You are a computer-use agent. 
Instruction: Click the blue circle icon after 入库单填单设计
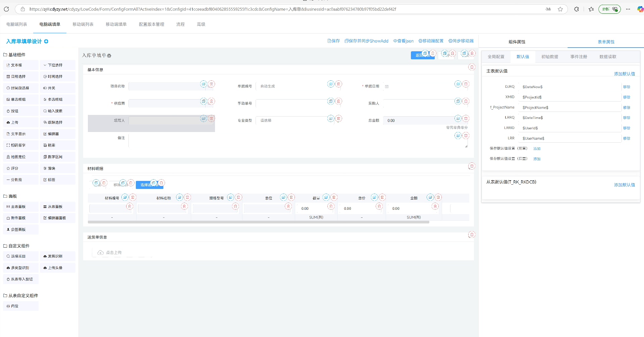point(46,42)
